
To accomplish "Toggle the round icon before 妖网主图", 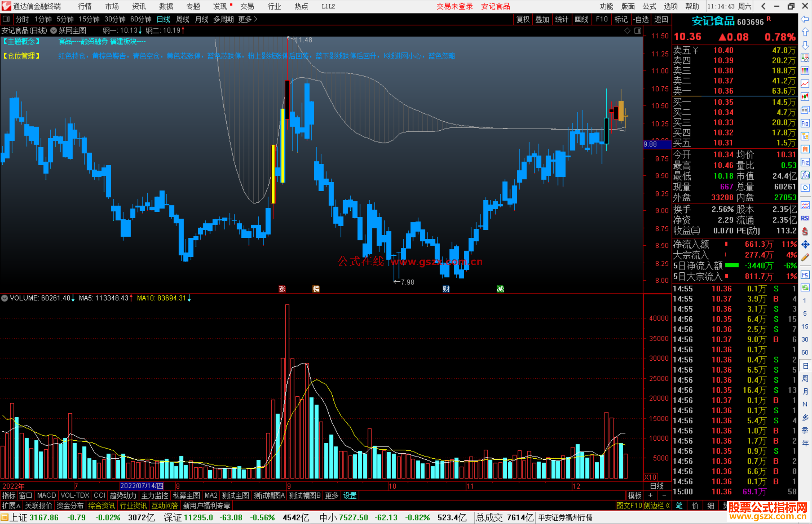I will pyautogui.click(x=54, y=30).
